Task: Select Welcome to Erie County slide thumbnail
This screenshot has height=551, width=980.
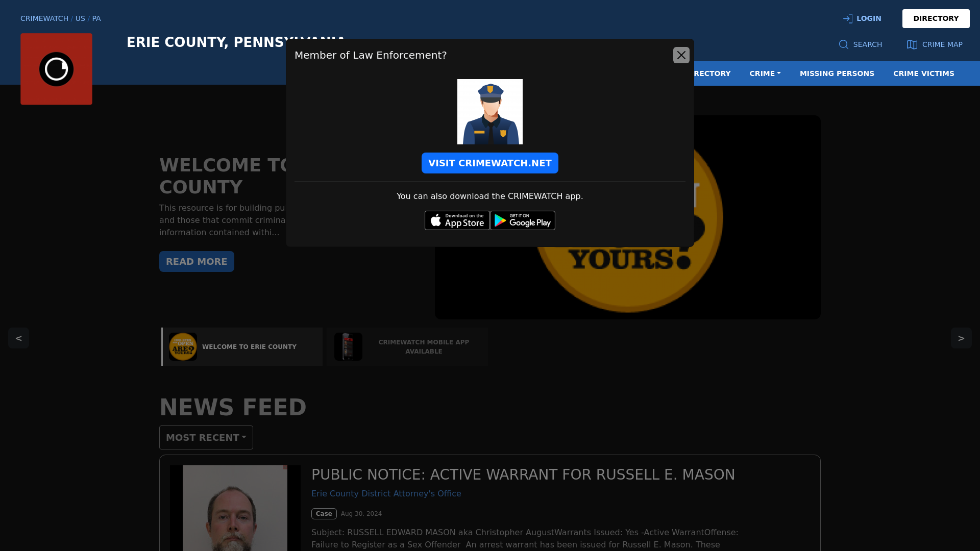Action: [x=242, y=346]
